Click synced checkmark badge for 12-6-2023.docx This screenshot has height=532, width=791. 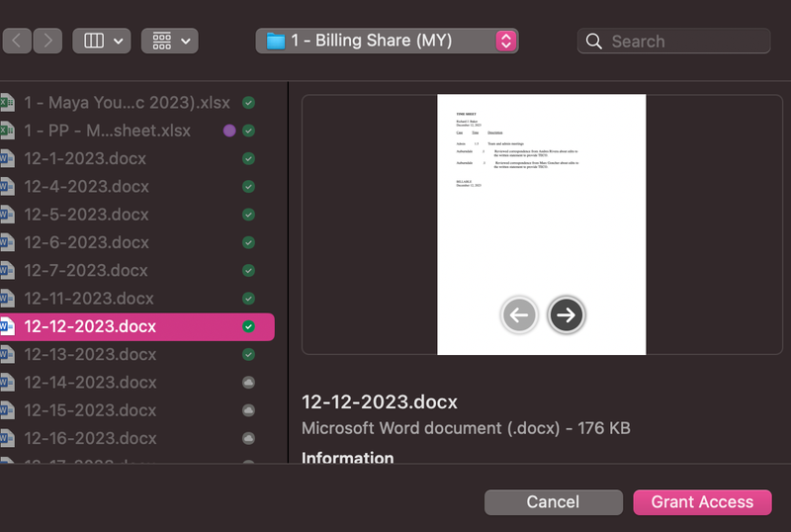pyautogui.click(x=249, y=243)
